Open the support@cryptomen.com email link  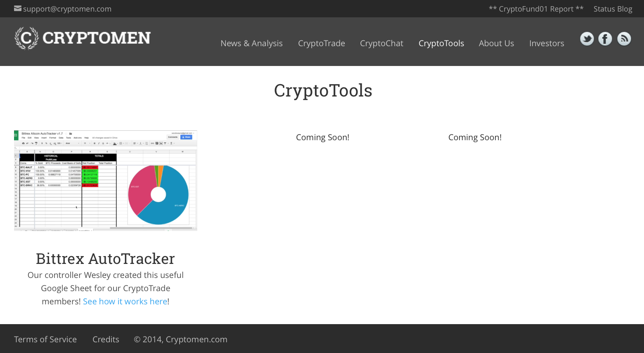[67, 9]
